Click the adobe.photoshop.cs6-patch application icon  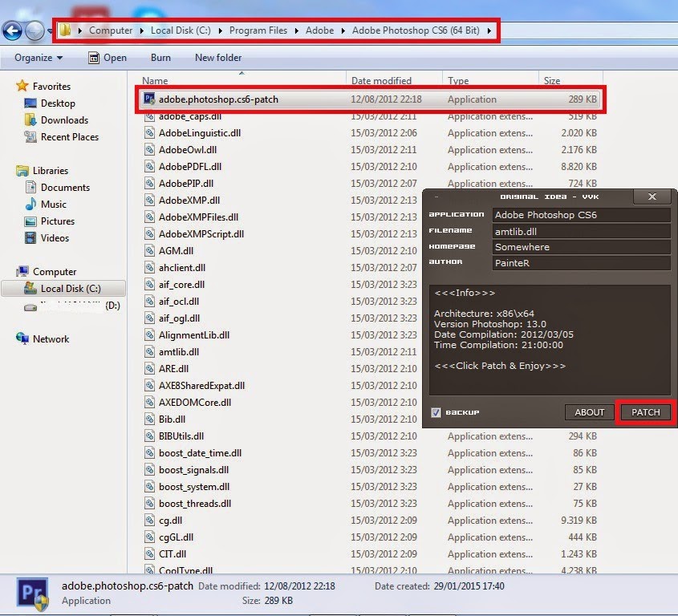coord(149,99)
